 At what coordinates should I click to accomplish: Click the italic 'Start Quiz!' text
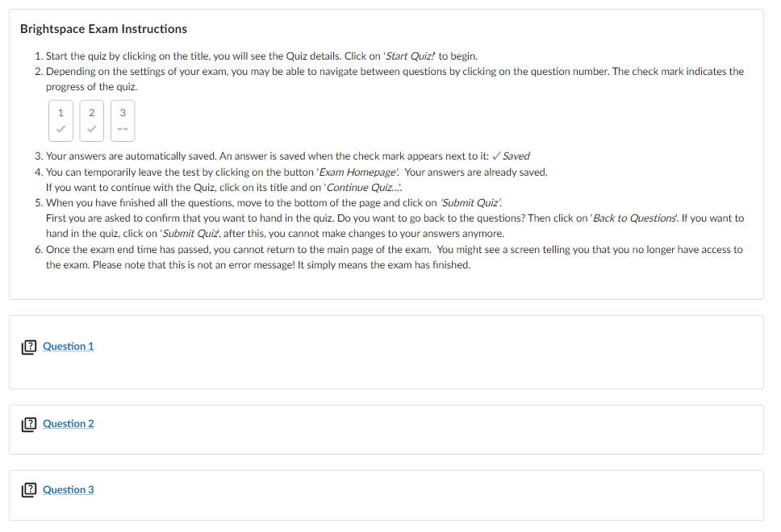click(411, 56)
